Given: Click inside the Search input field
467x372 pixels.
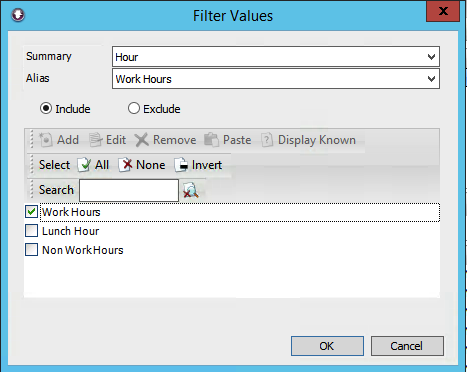Looking at the screenshot, I should pos(129,190).
